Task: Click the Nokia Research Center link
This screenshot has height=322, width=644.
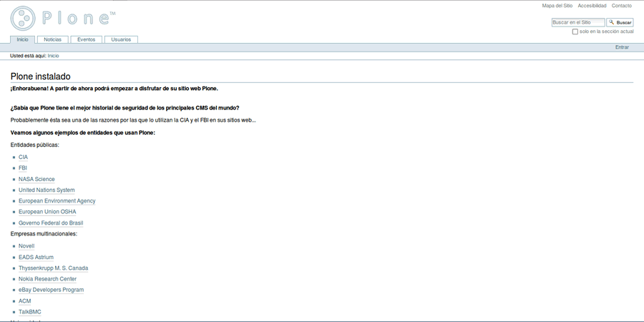Action: 47,279
